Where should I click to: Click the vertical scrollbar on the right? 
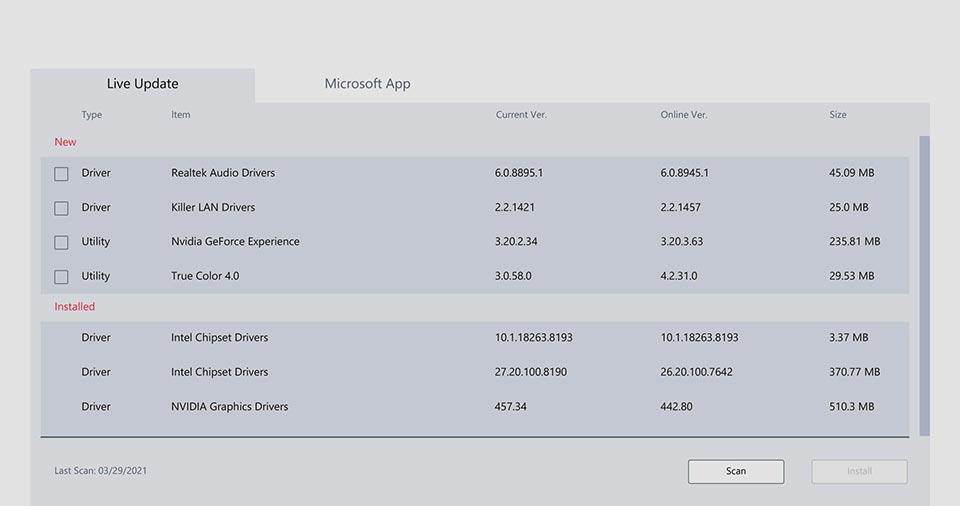pyautogui.click(x=924, y=285)
